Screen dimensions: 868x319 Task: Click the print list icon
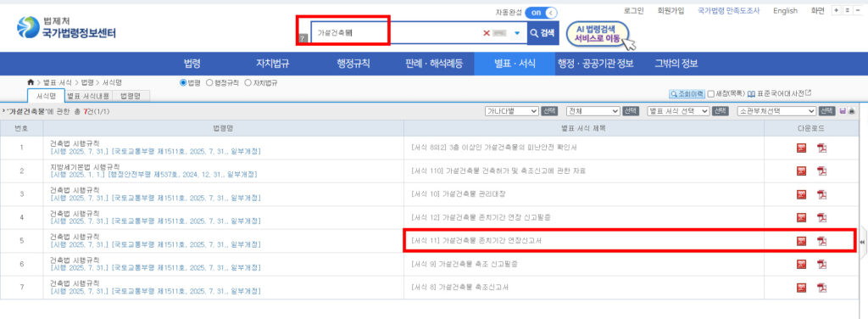click(x=851, y=111)
